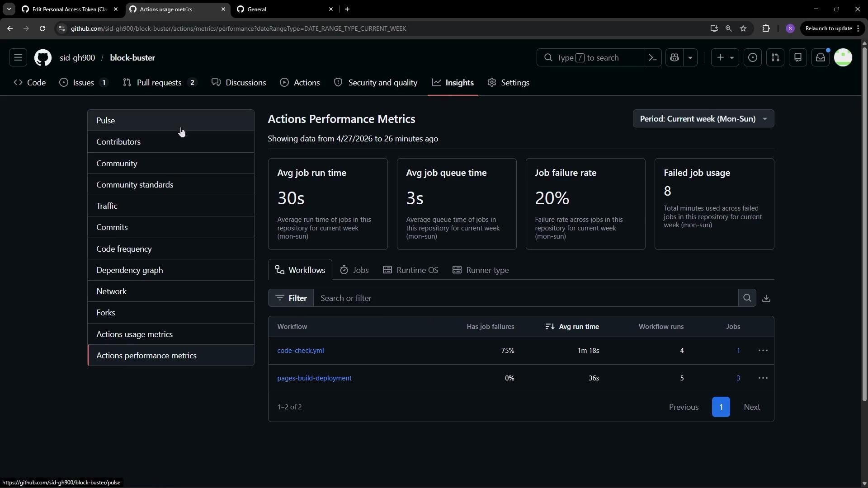Open the global navigation hamburger menu
The height and width of the screenshot is (488, 868).
[18, 57]
